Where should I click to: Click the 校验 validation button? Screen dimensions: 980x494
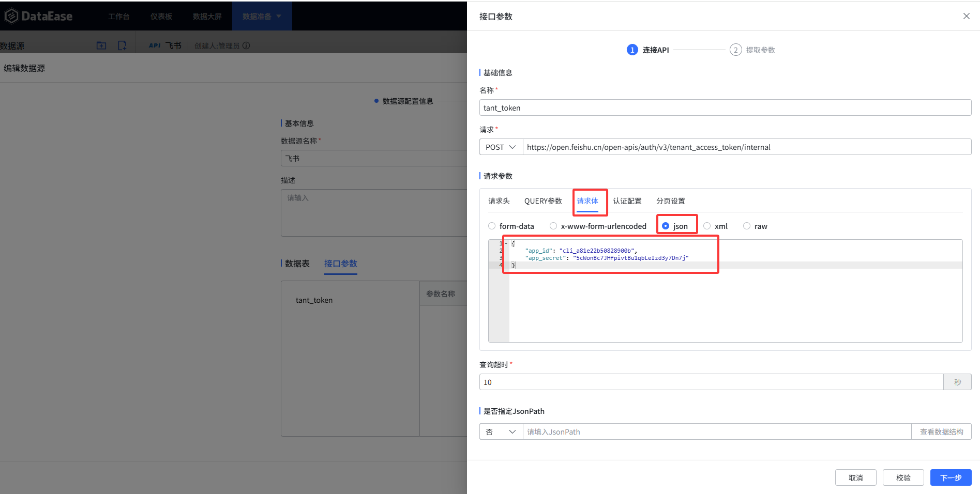(x=903, y=477)
